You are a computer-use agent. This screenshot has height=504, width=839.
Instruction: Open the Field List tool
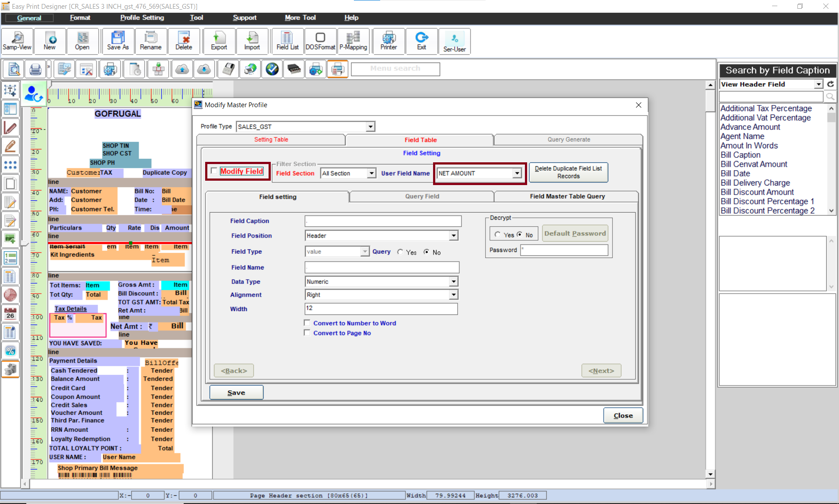(287, 41)
